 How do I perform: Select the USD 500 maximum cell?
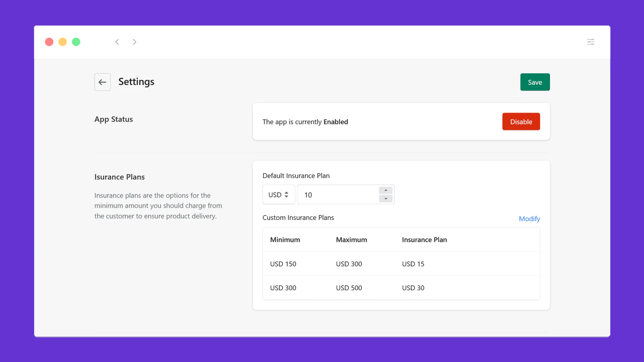(x=349, y=288)
